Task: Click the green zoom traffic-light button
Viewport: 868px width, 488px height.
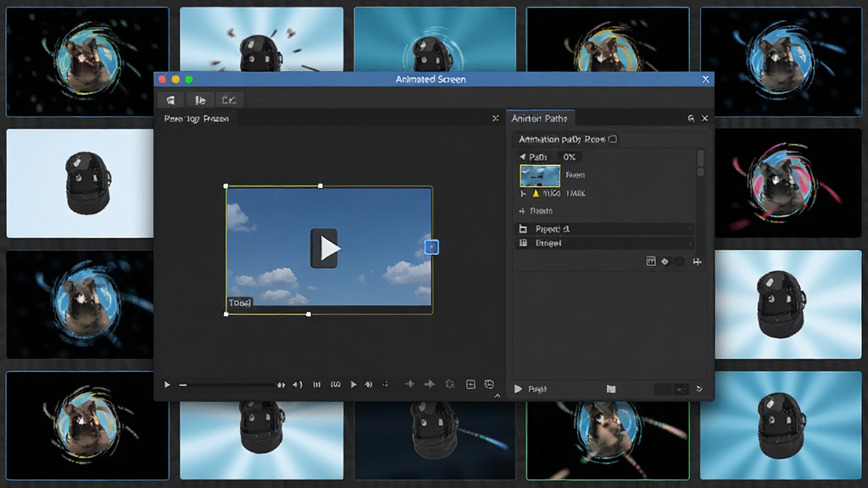Action: coord(189,80)
